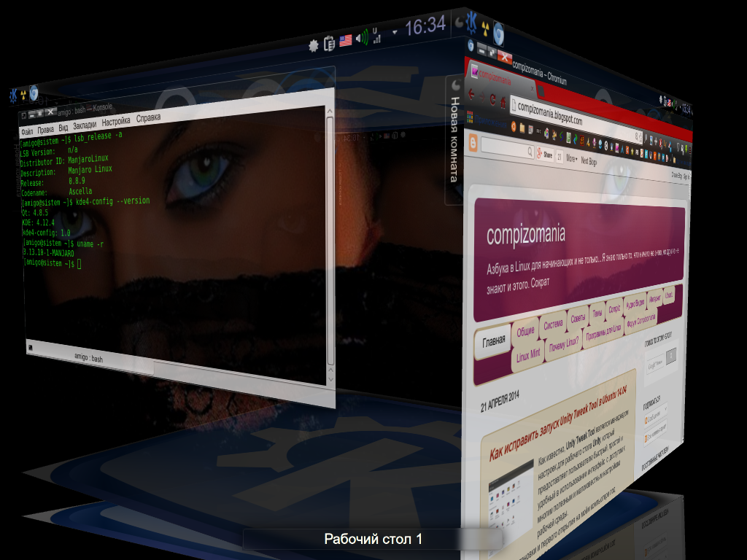Click Blogger B logo in navbar
The image size is (747, 560).
point(473,143)
